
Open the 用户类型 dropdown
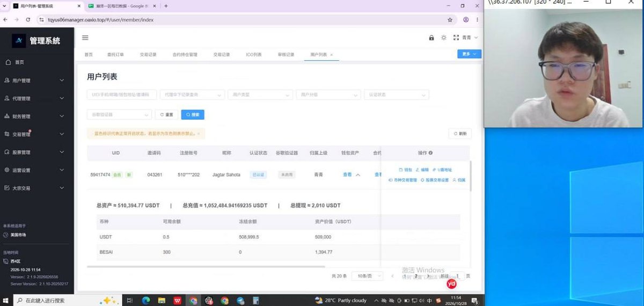coord(261,94)
